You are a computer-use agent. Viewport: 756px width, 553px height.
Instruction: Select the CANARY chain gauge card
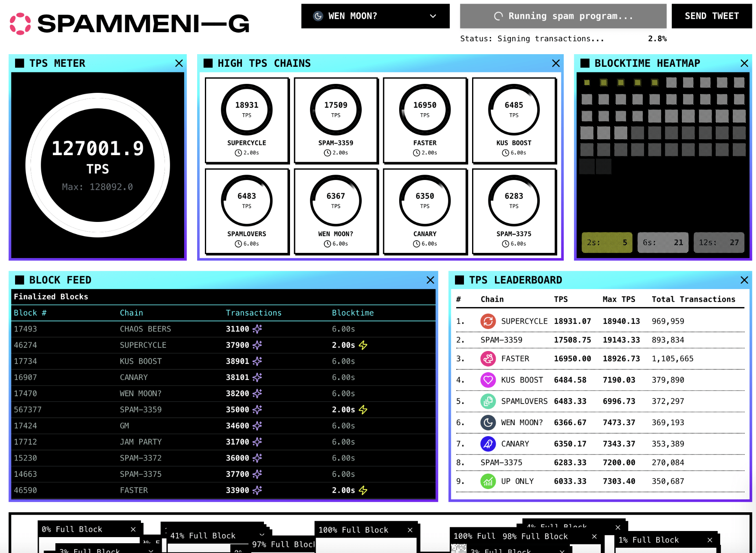point(425,211)
